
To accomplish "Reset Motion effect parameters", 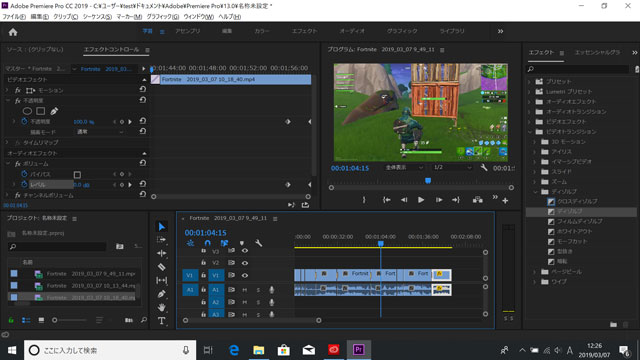I will click(142, 89).
